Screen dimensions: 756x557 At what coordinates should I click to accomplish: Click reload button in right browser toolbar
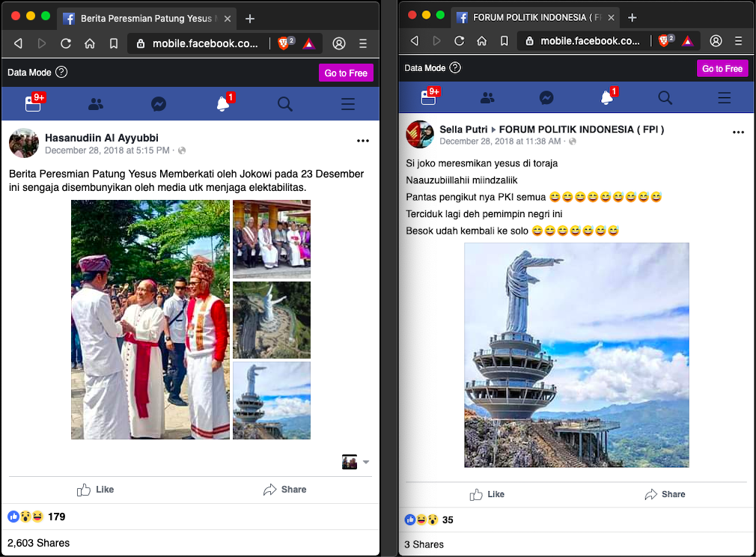pos(460,40)
